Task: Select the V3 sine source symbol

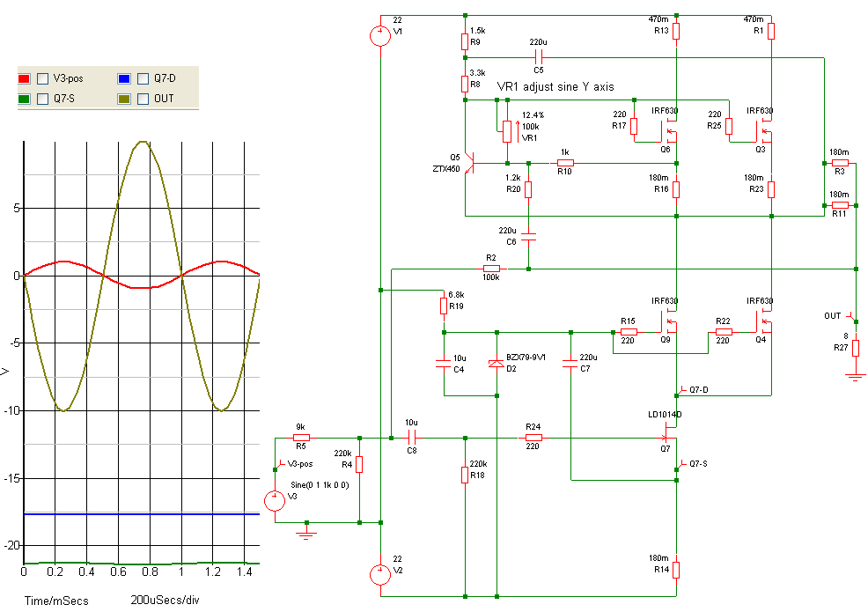Action: [x=275, y=501]
